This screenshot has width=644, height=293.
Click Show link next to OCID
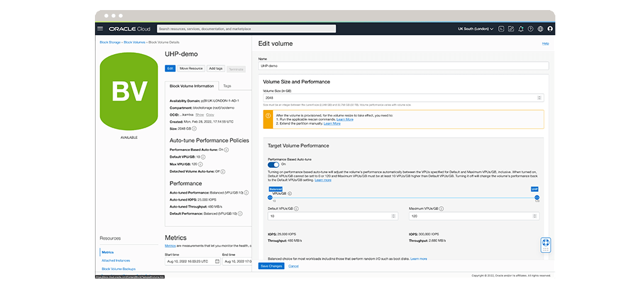click(199, 114)
